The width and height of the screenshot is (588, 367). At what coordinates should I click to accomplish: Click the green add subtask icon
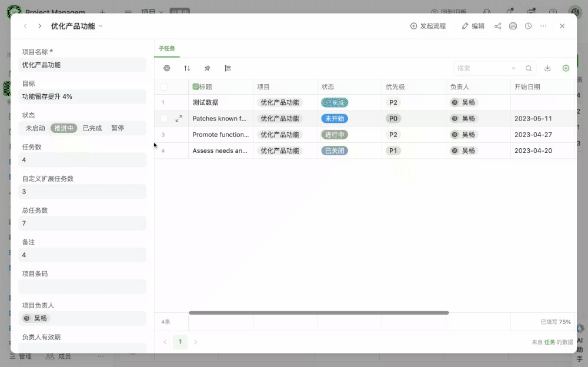click(x=566, y=68)
